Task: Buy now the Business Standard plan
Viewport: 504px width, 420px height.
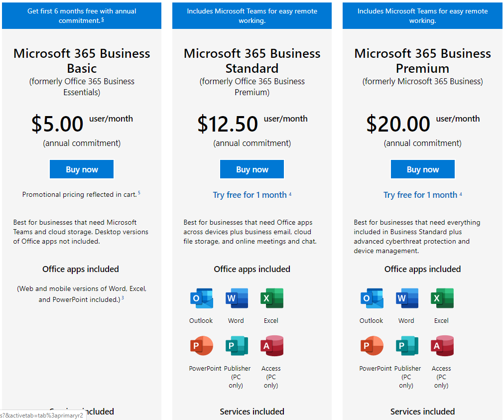Action: 252,169
